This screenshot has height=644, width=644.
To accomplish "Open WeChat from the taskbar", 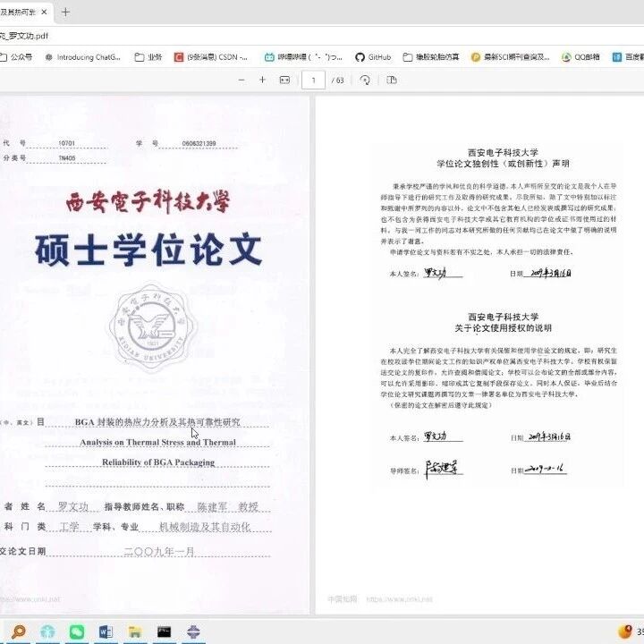I will 77,631.
